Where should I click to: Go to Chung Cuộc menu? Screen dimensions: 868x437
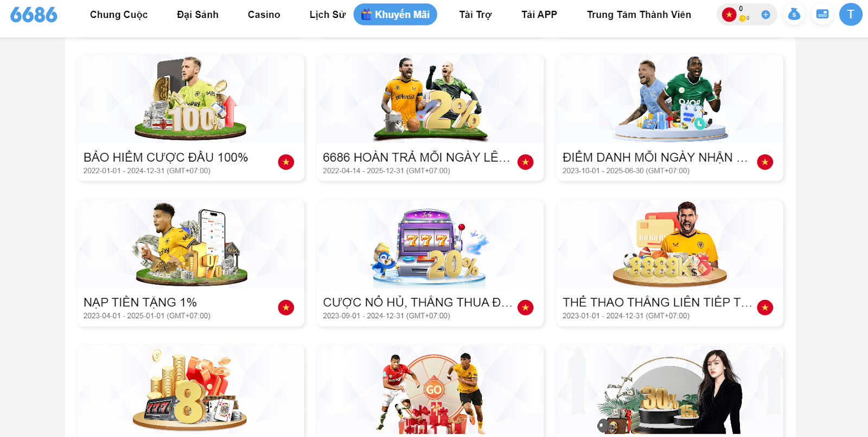click(x=119, y=15)
